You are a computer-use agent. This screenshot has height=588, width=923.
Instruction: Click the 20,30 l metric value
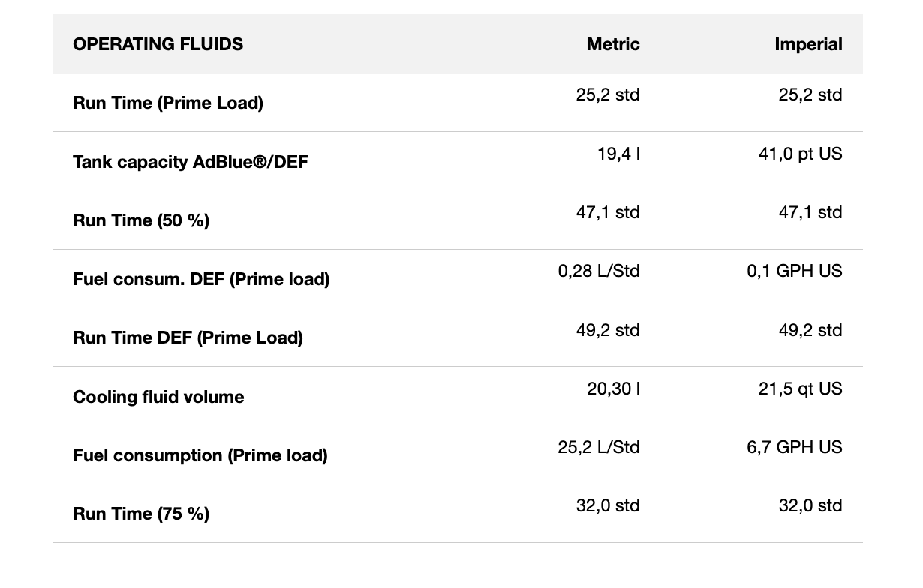point(613,388)
